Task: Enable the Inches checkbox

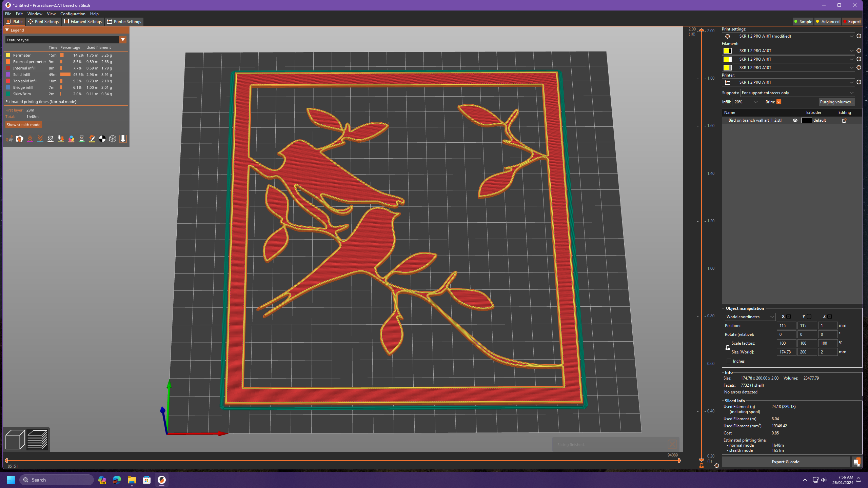Action: pyautogui.click(x=729, y=361)
